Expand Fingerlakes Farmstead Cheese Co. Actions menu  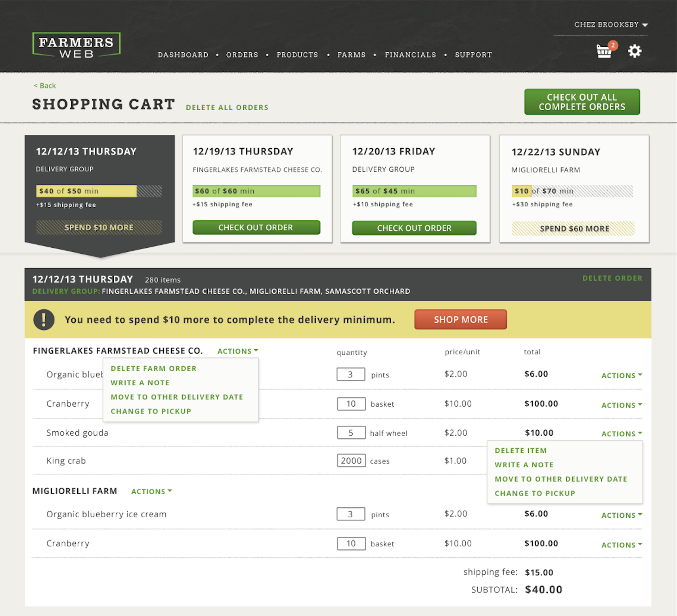(237, 351)
